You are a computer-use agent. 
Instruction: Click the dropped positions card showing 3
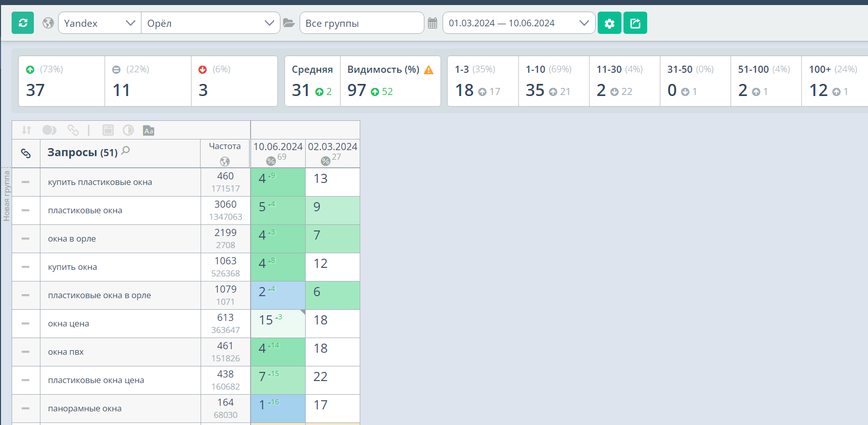[x=234, y=81]
